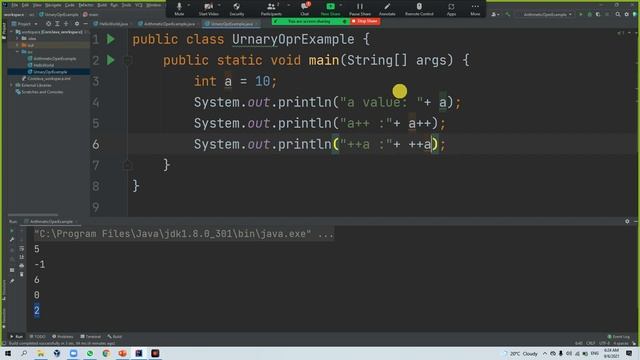Image resolution: width=640 pixels, height=360 pixels.
Task: Open the Build tool window tab
Action: point(115,337)
